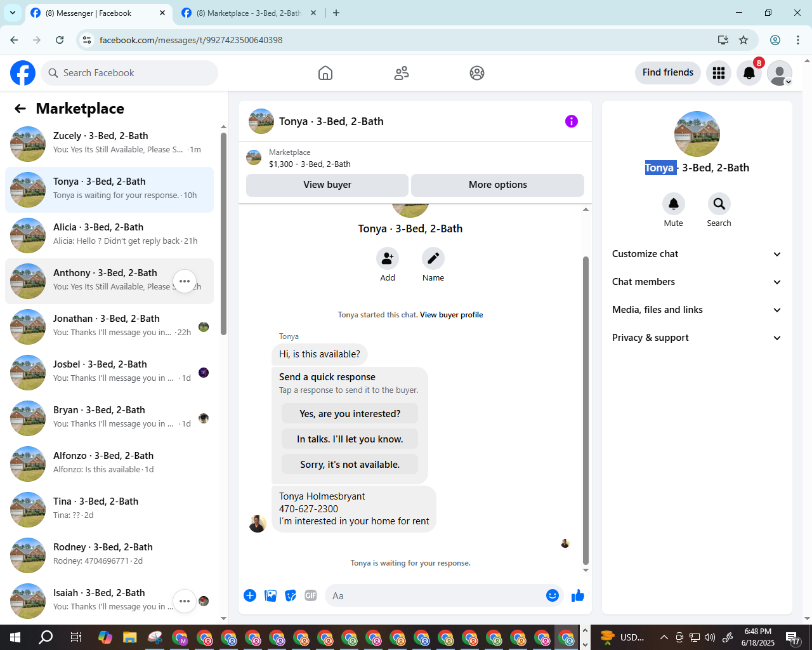This screenshot has width=812, height=650.
Task: Expand Media, files and links section
Action: pyautogui.click(x=697, y=310)
